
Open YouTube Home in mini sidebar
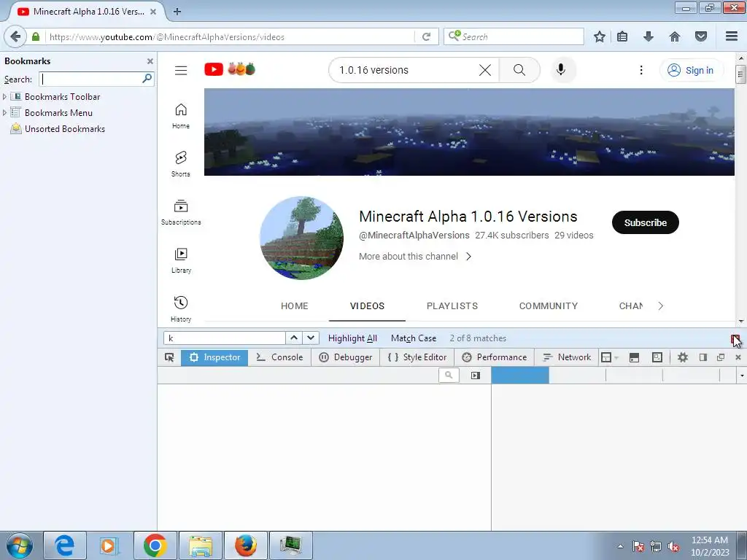click(181, 116)
